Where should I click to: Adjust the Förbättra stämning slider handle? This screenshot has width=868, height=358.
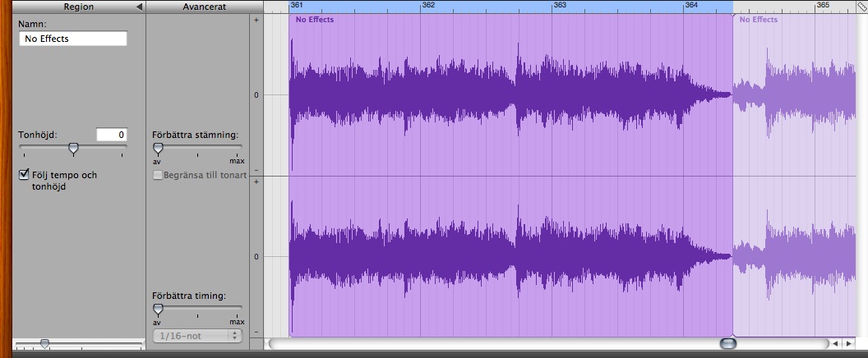point(158,149)
